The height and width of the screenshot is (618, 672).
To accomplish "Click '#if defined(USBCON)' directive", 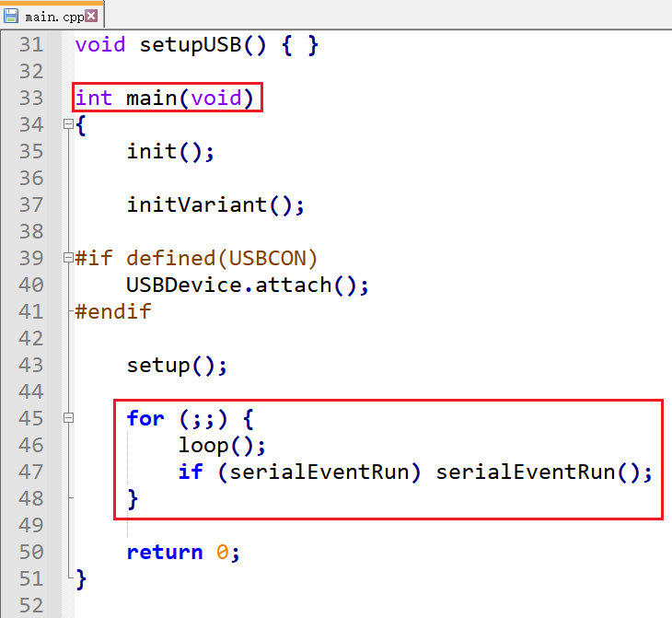I will [196, 259].
